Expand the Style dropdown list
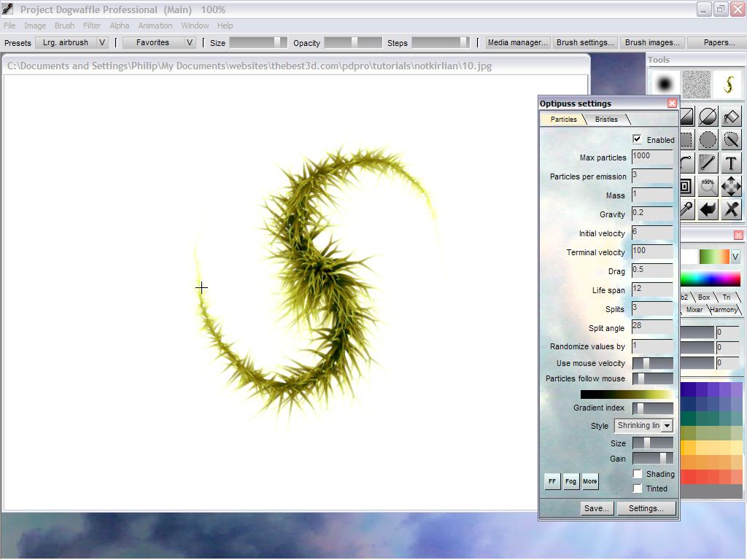The height and width of the screenshot is (560, 747). (667, 426)
